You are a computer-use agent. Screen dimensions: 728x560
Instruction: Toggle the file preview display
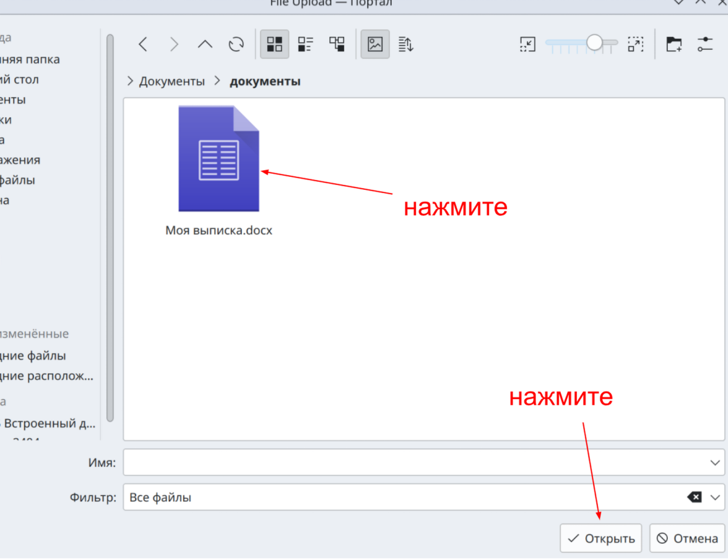click(375, 44)
